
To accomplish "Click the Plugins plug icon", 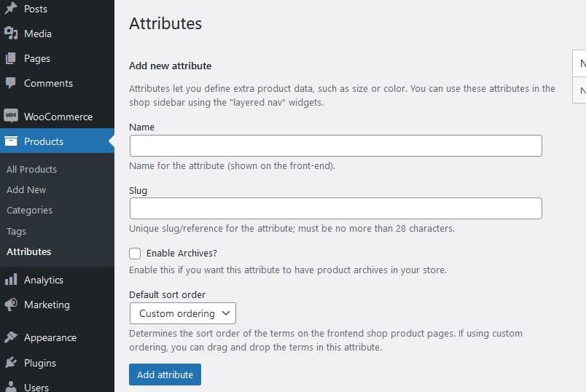I will [x=11, y=363].
